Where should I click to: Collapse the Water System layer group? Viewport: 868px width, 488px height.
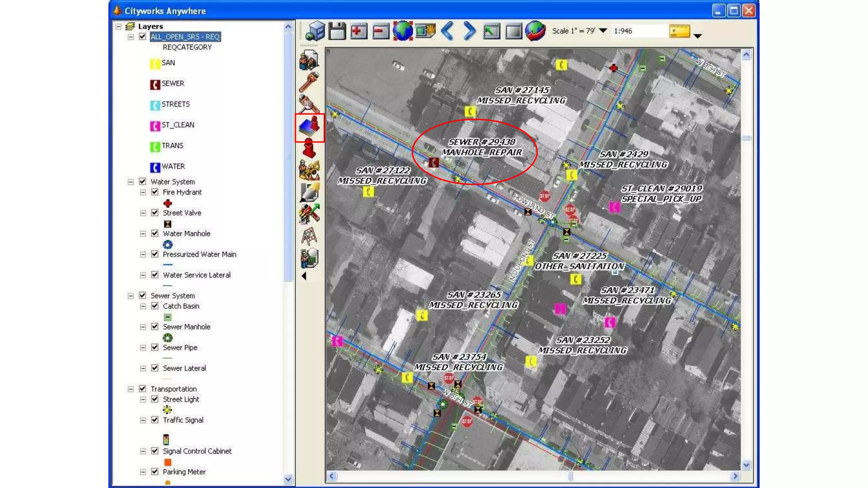tap(131, 182)
